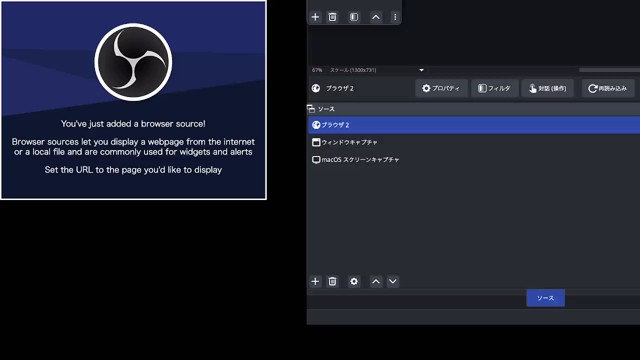The height and width of the screenshot is (360, 640).
Task: Delete the scene using the top trash icon
Action: point(332,17)
